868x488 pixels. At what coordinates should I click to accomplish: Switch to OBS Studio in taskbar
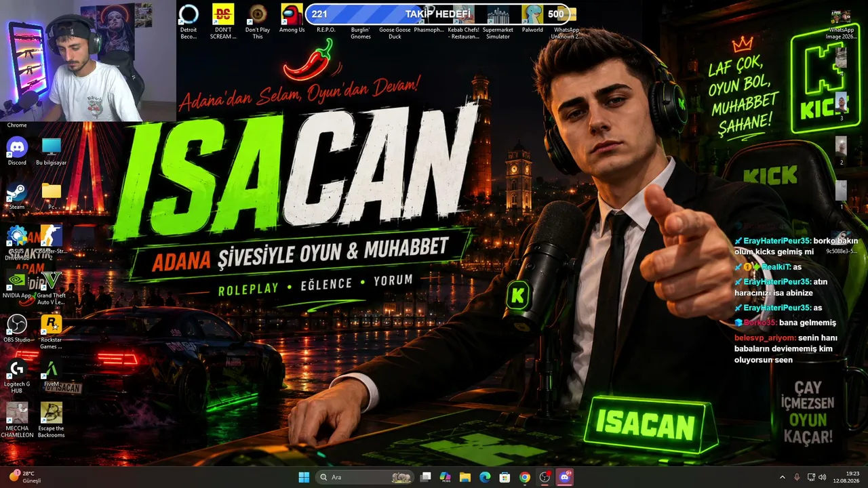[x=545, y=477]
